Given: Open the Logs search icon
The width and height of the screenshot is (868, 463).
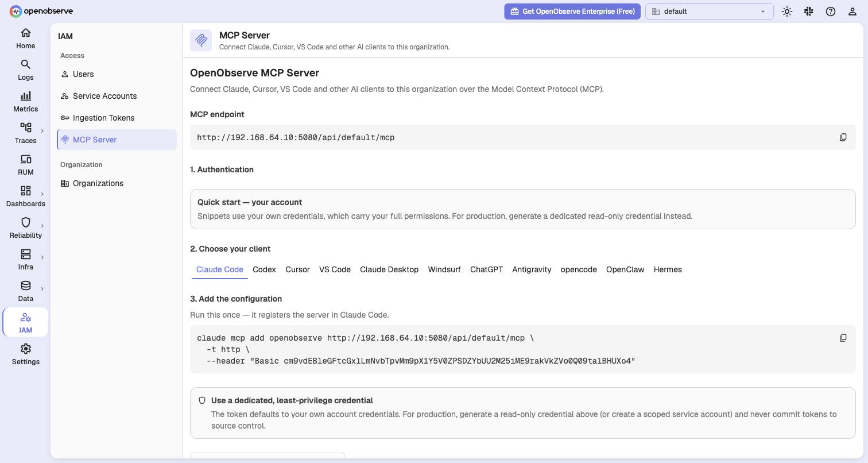Looking at the screenshot, I should [x=25, y=64].
